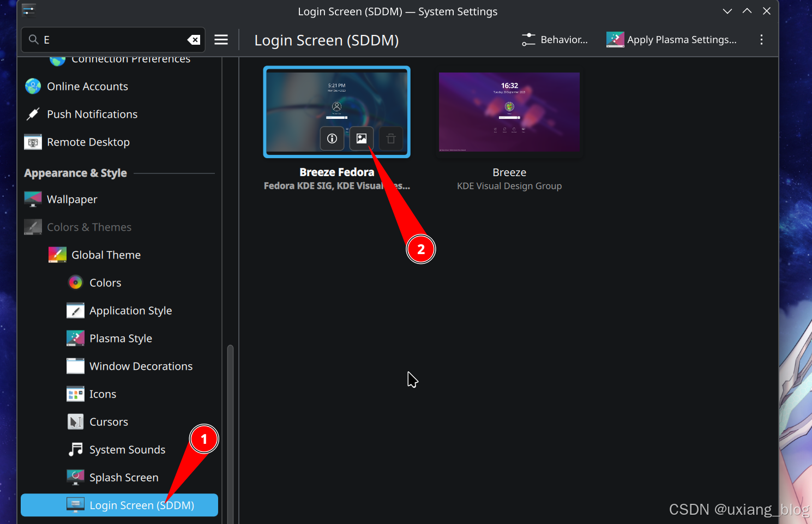Open the three-dot overflow menu

point(761,40)
